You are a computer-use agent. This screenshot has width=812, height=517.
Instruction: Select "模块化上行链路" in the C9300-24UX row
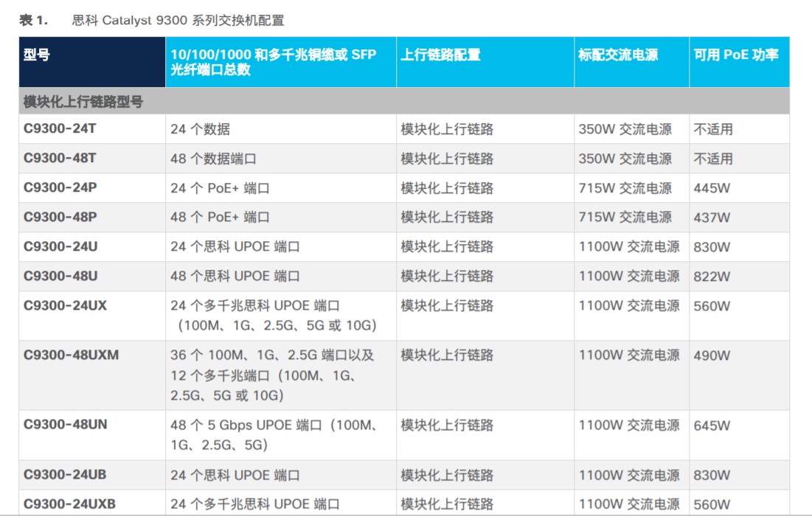[447, 306]
